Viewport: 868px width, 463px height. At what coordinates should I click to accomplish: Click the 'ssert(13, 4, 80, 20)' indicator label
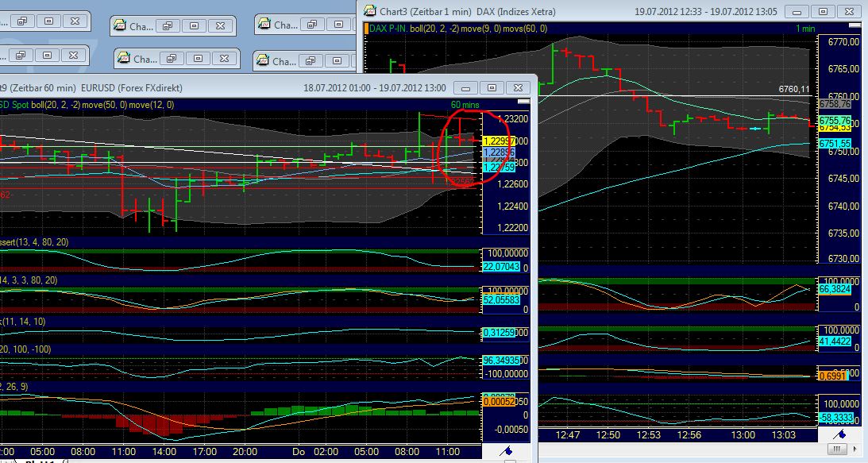point(34,242)
